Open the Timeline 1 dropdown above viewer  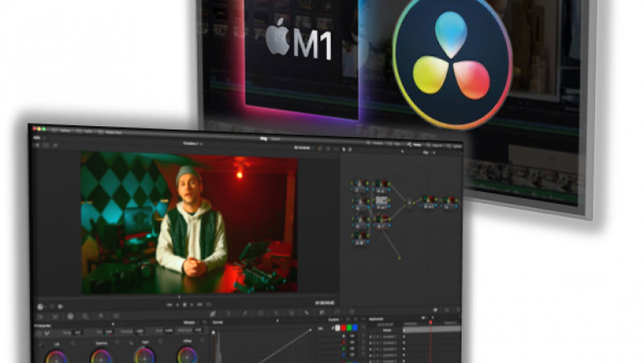192,144
